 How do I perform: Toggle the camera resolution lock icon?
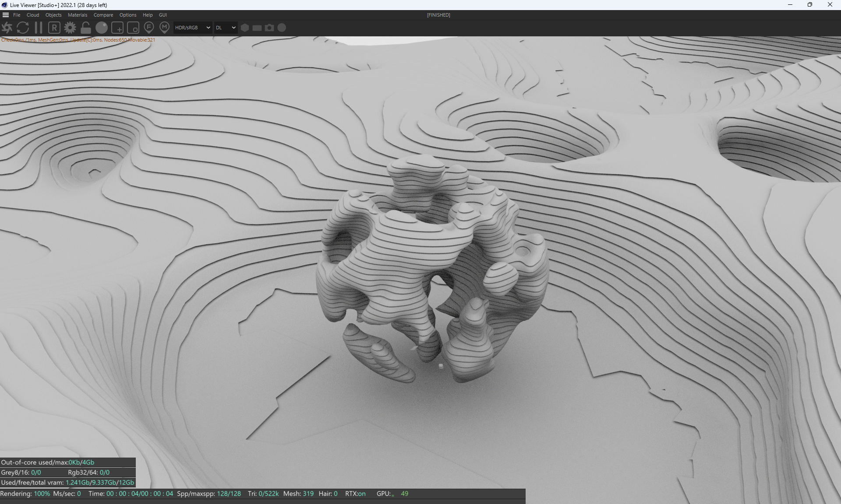[86, 28]
